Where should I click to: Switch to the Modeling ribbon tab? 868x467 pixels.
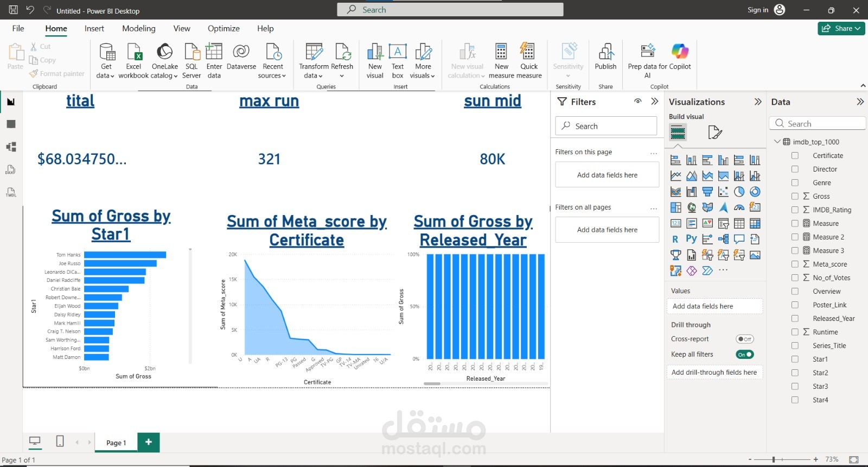pos(139,28)
